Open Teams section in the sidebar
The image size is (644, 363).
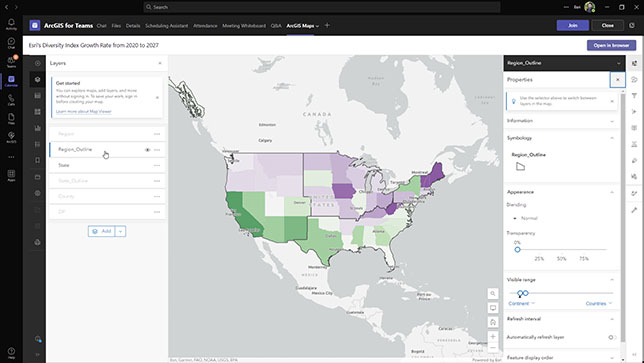coord(11,62)
